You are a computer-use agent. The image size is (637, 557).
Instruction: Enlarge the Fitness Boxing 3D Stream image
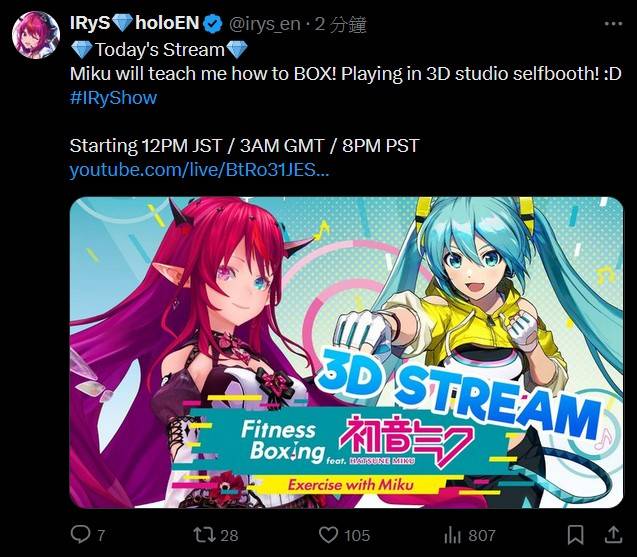point(346,352)
